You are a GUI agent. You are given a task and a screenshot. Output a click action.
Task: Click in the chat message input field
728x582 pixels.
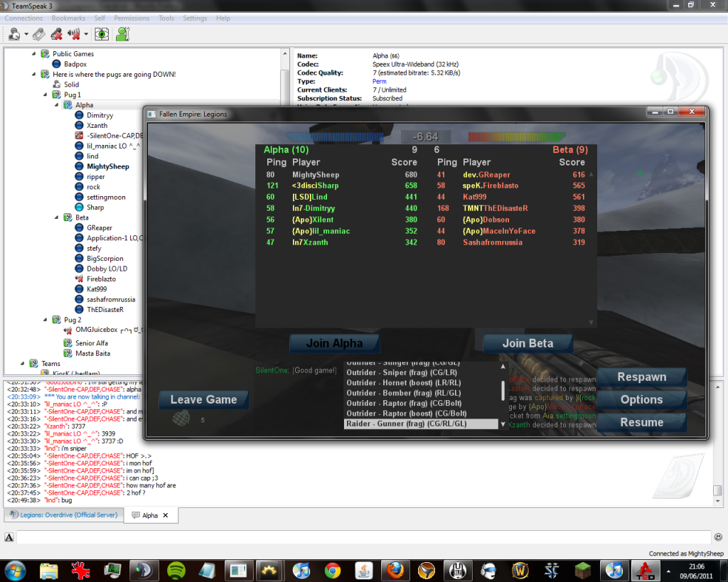(364, 537)
